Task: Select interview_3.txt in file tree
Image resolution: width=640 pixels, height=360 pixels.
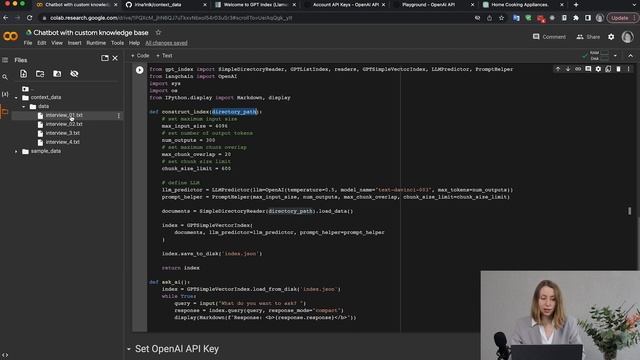Action: [x=63, y=133]
